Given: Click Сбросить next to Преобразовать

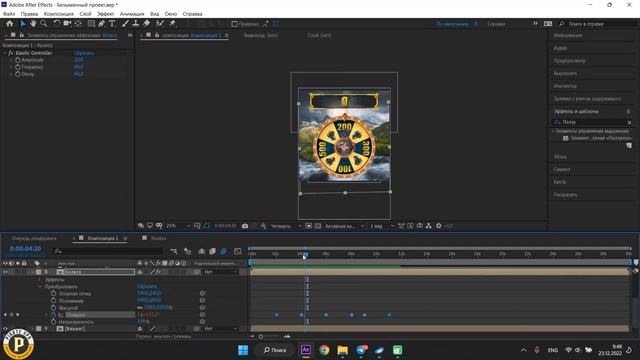Looking at the screenshot, I should click(x=147, y=287).
